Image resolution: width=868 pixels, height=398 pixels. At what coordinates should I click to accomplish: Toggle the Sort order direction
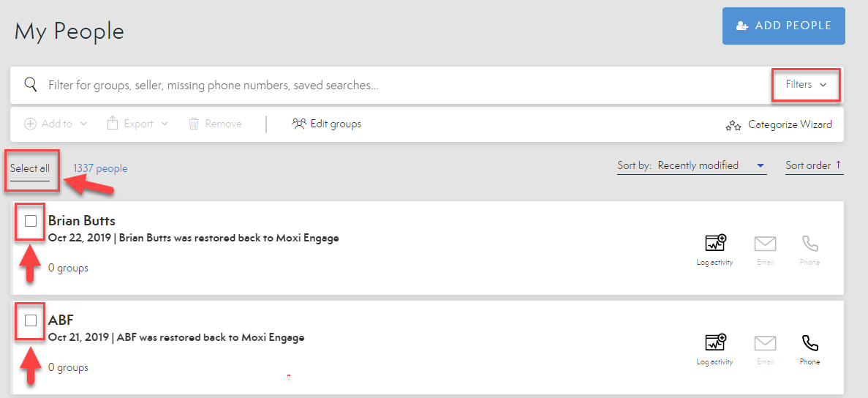(813, 165)
